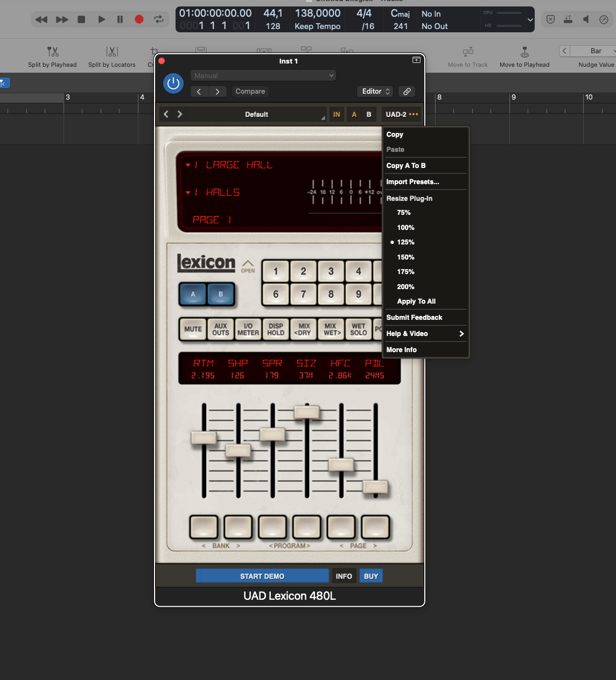Open the Nudge Value Bar dropdown

(x=594, y=51)
